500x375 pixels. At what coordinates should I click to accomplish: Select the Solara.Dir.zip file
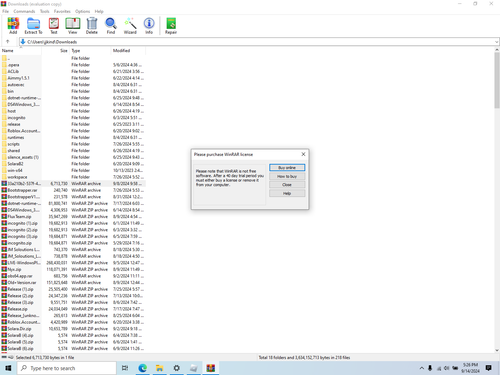coord(73,329)
